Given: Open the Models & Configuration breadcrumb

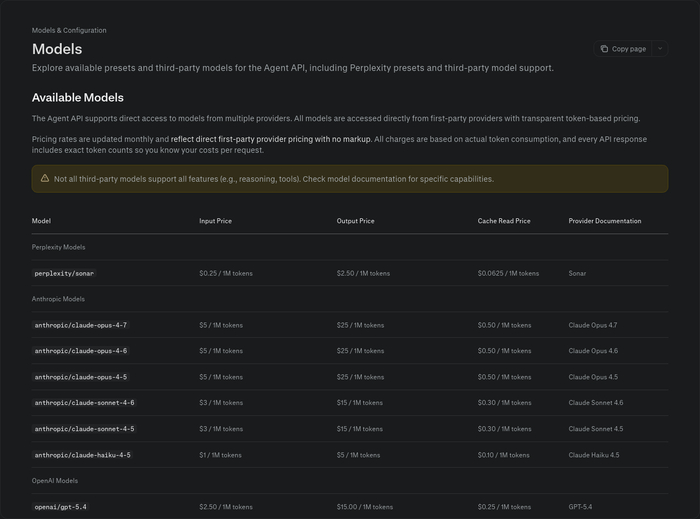Looking at the screenshot, I should click(69, 30).
